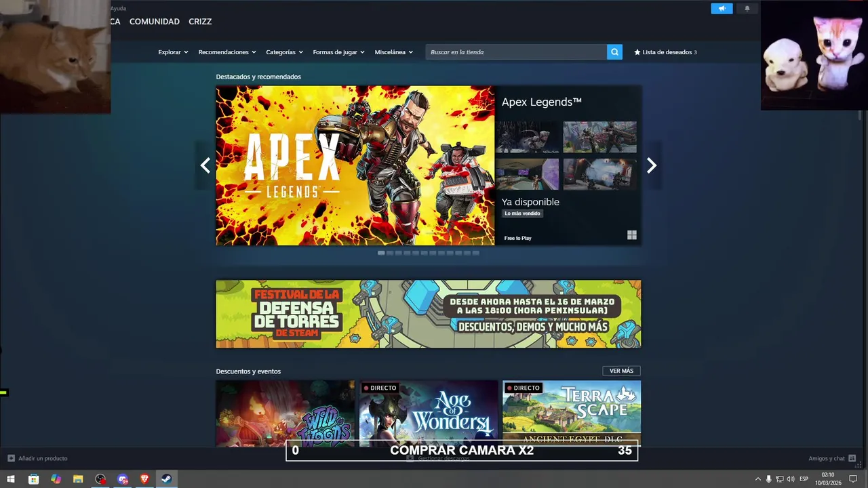This screenshot has width=868, height=488.
Task: Click the DIRECTO badge on Age of Wonders
Action: (380, 388)
